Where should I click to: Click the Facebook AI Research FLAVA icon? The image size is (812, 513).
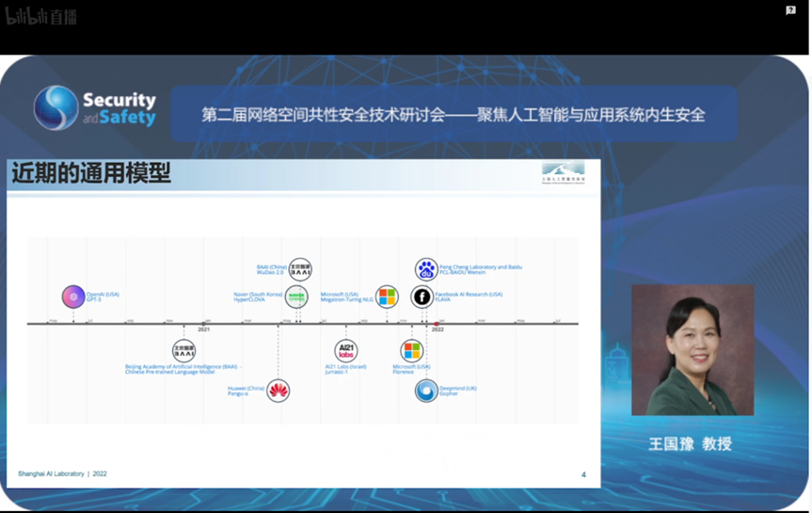422,297
